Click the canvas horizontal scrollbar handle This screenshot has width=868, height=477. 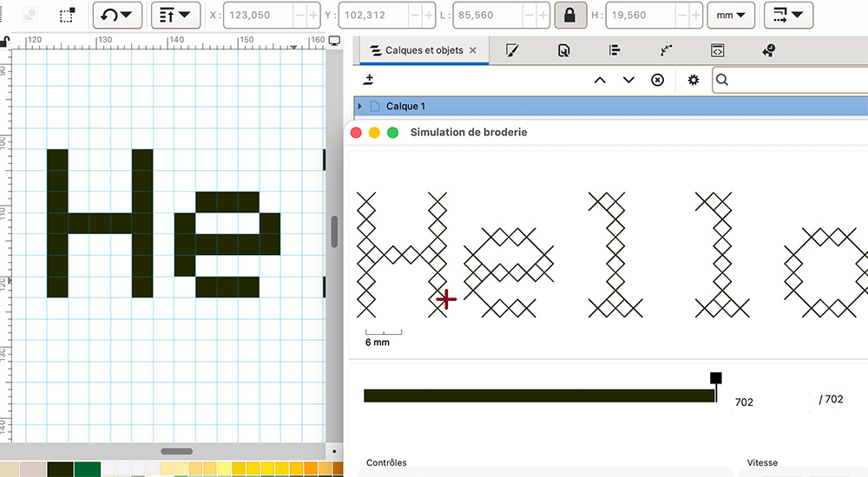coord(176,452)
